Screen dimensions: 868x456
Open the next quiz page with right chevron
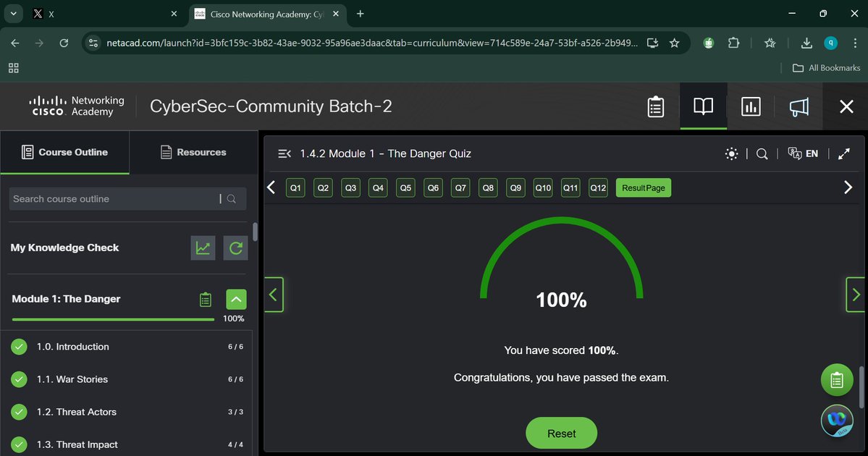click(x=847, y=187)
